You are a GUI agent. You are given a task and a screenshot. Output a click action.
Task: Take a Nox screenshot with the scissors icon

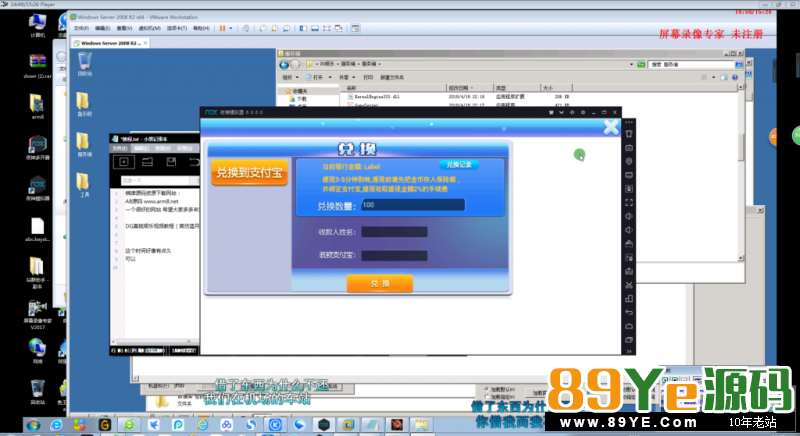tap(629, 285)
